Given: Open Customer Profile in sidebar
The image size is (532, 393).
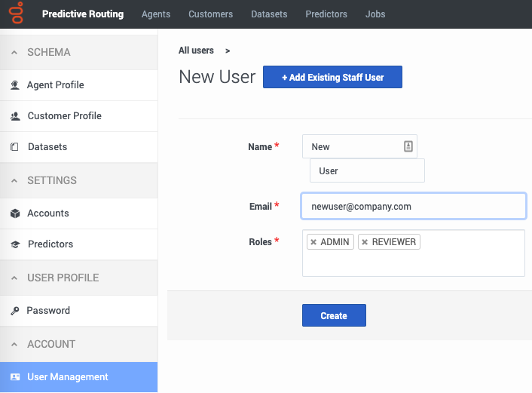Looking at the screenshot, I should (x=78, y=116).
